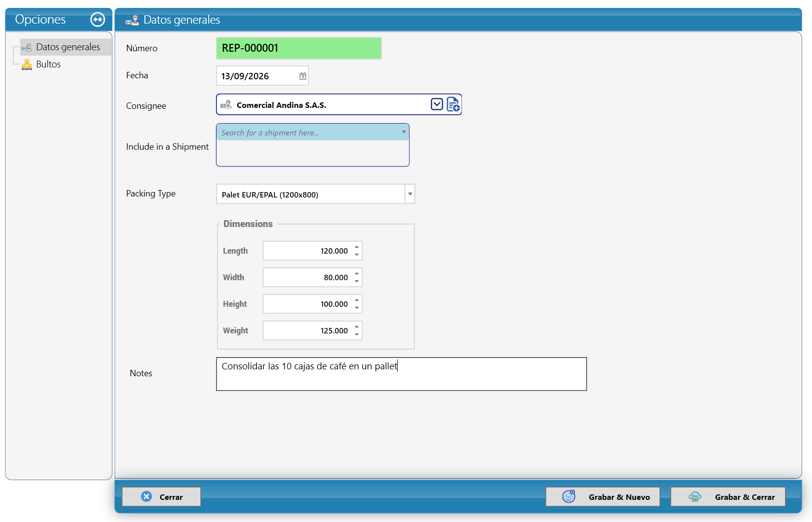Increase the Weight value with up arrow
The width and height of the screenshot is (812, 522).
click(357, 326)
